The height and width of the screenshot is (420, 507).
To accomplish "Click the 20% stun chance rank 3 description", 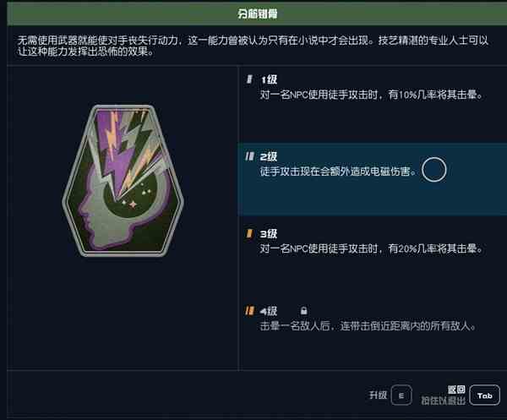I will 371,248.
